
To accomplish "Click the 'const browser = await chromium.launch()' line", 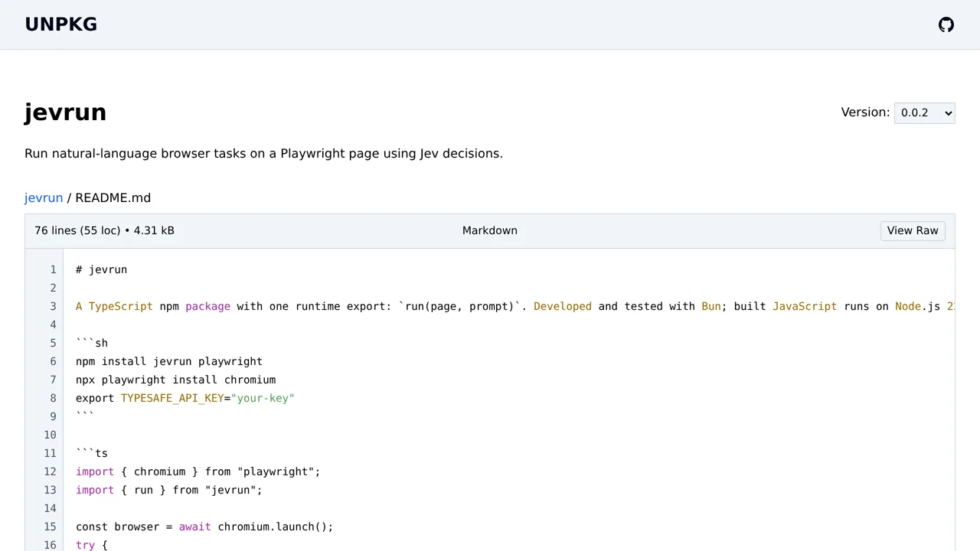I will 204,527.
